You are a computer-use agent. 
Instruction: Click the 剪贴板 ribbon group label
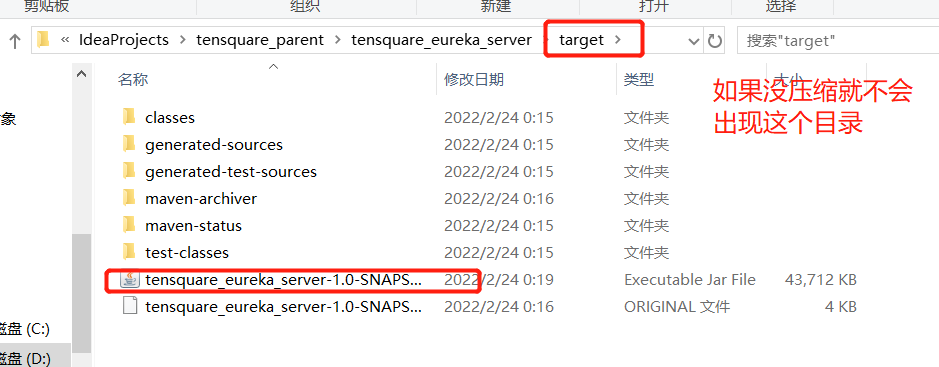click(46, 6)
